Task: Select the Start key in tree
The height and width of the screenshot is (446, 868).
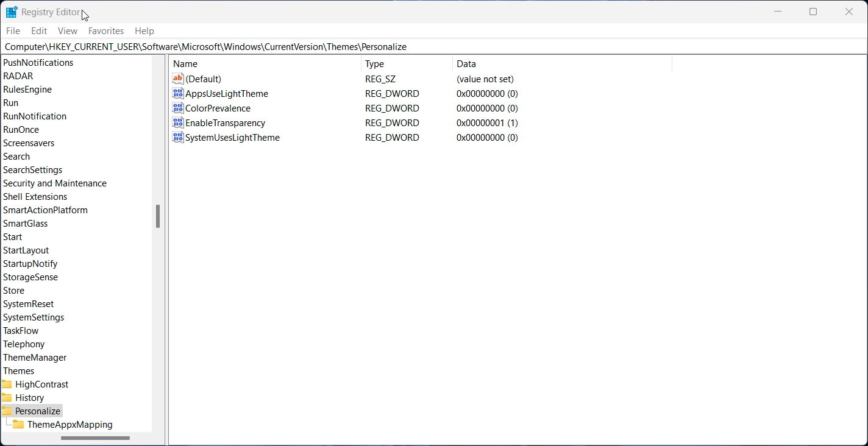Action: click(13, 237)
